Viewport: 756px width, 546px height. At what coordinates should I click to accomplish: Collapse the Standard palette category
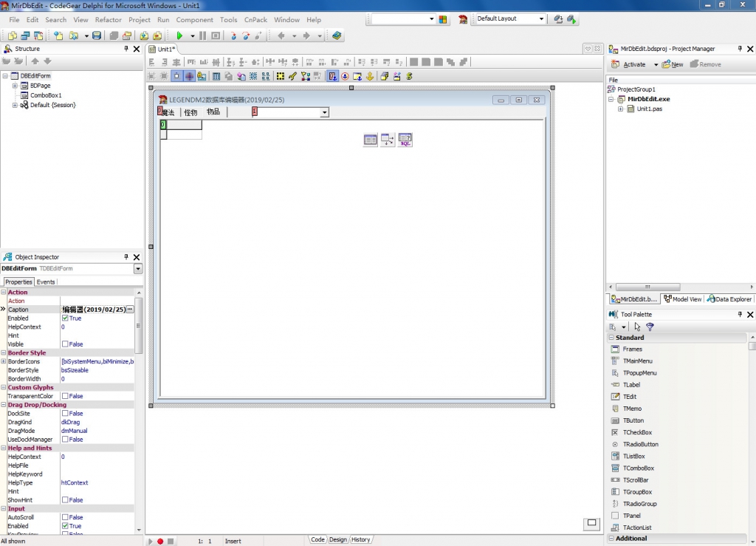[x=611, y=338]
